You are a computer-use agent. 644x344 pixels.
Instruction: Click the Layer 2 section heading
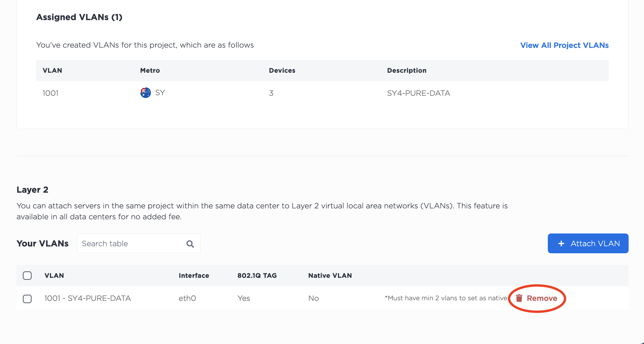(x=32, y=190)
